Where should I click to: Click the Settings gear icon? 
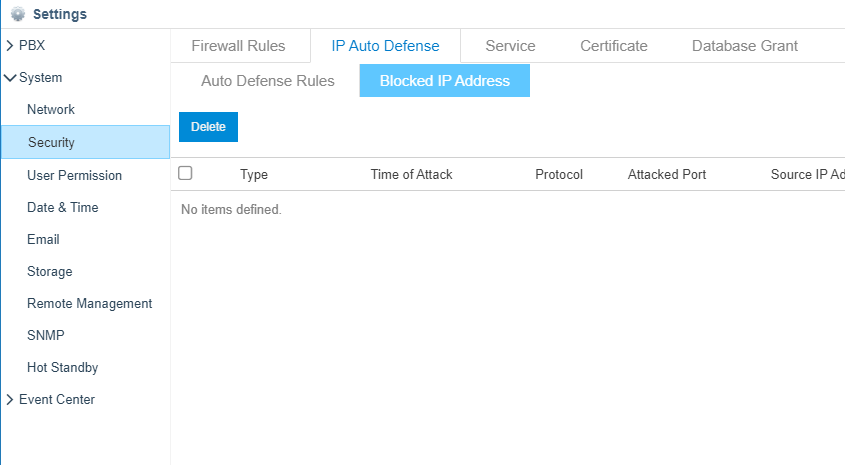click(18, 14)
